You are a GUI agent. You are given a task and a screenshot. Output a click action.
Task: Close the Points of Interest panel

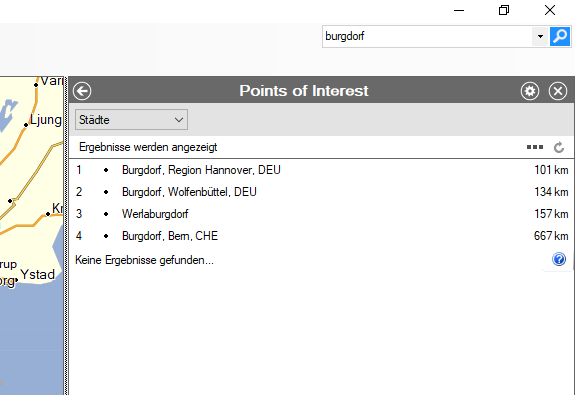[x=558, y=91]
